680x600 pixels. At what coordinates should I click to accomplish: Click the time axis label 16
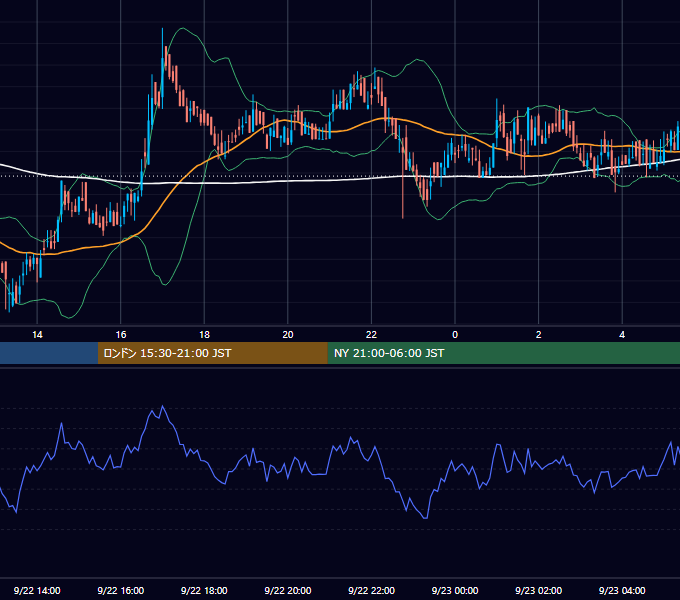pos(121,335)
